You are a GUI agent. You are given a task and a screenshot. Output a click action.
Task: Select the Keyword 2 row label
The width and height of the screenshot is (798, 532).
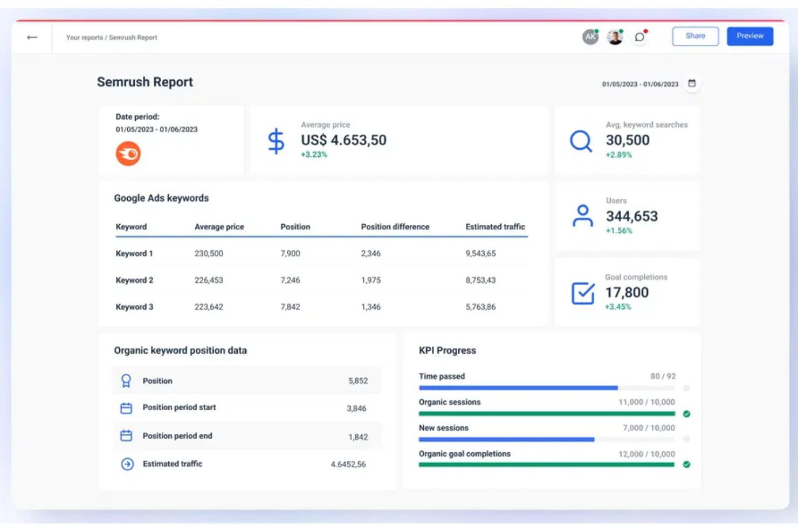[x=134, y=280]
